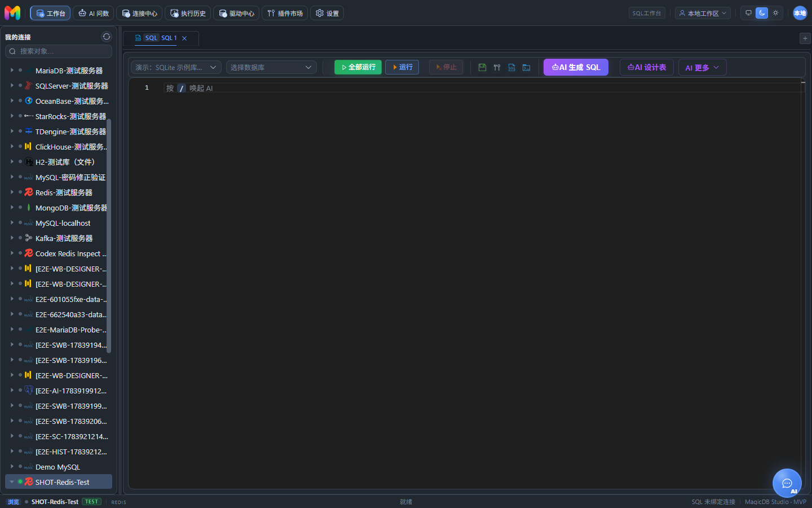This screenshot has width=812, height=508.
Task: Click the Redis icon of SHOT-Redis-Test
Action: click(x=29, y=481)
